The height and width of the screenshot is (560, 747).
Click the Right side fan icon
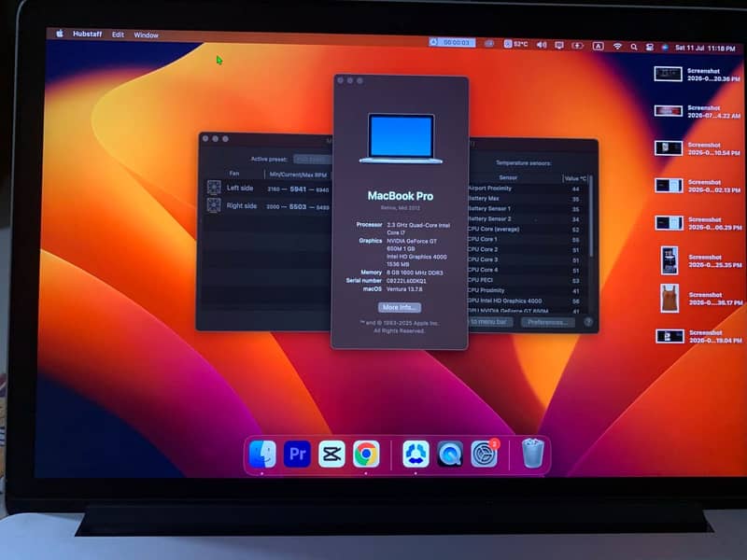click(x=214, y=205)
